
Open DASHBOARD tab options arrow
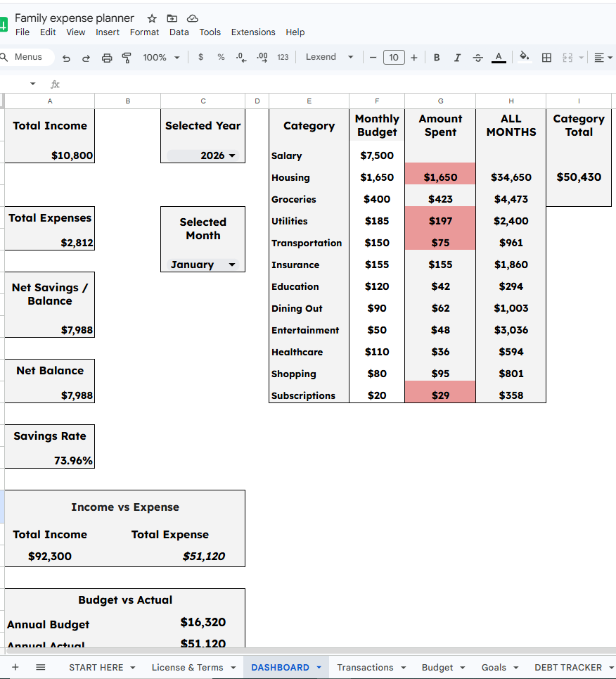coord(319,667)
